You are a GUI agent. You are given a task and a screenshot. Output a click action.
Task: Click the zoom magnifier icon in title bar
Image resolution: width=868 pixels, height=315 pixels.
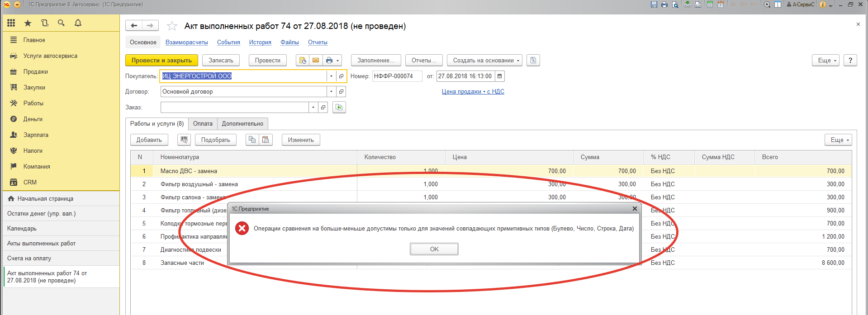click(x=767, y=5)
